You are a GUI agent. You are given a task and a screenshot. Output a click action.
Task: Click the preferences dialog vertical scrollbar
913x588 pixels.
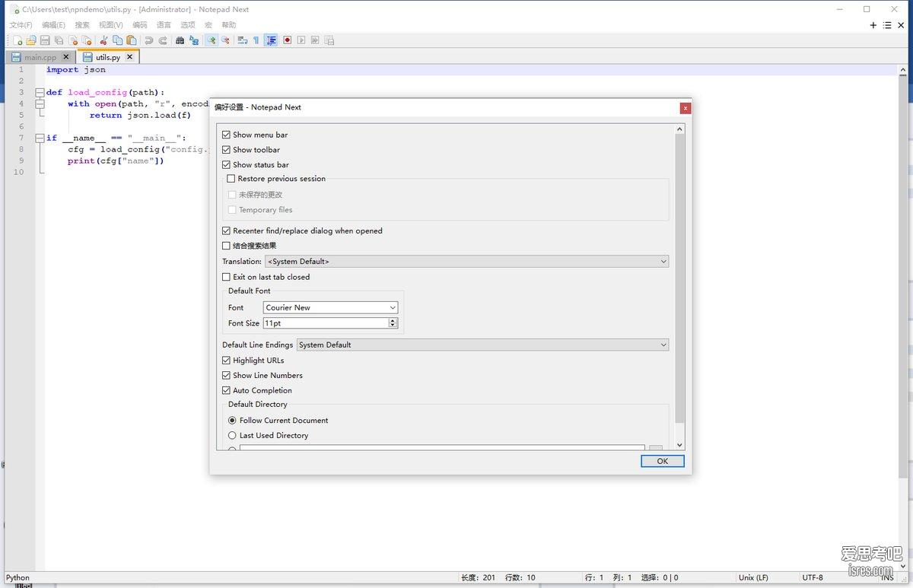point(680,279)
